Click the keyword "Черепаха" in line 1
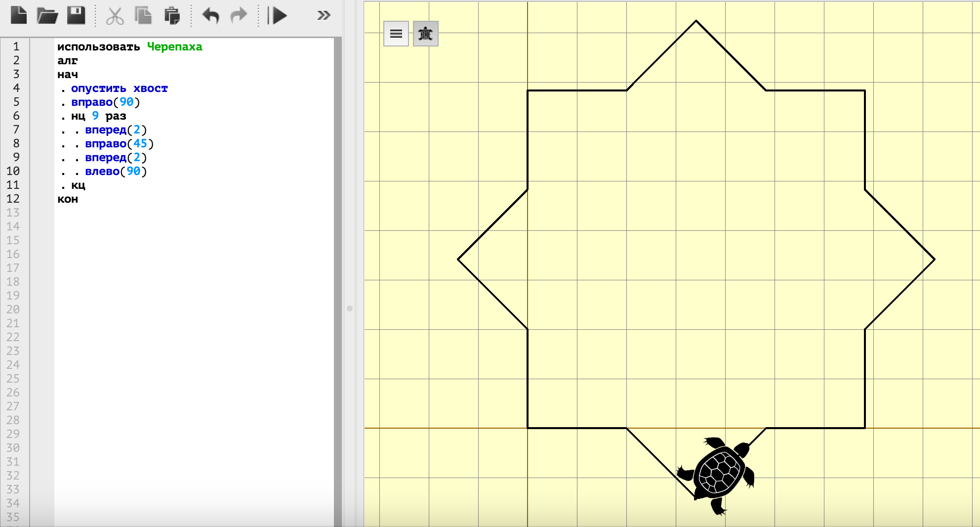The height and width of the screenshot is (527, 980). 175,46
